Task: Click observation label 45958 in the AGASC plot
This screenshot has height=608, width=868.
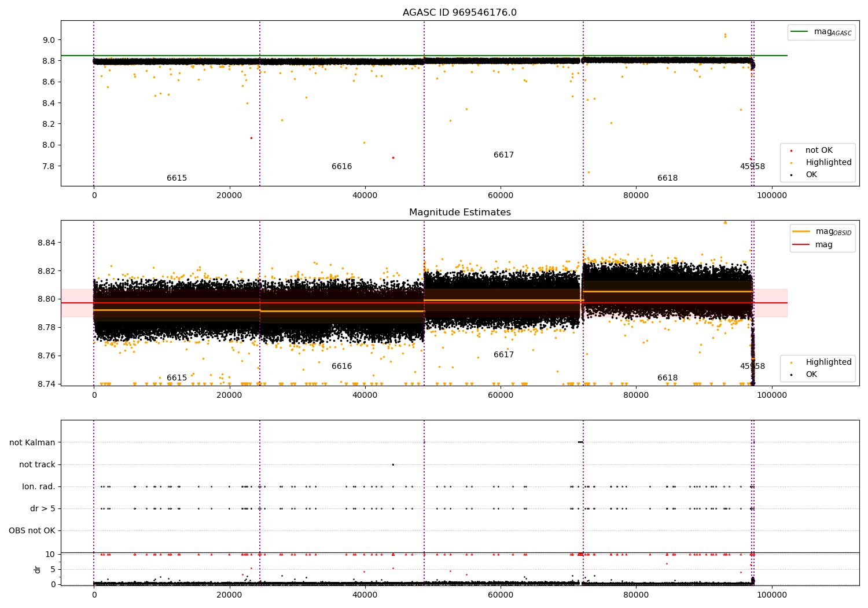Action: coord(752,167)
